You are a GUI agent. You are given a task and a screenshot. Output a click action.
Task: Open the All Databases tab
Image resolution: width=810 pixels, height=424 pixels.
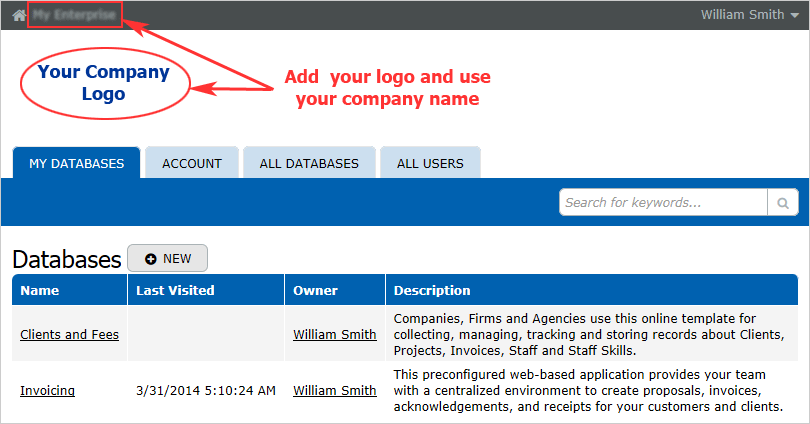[x=309, y=163]
